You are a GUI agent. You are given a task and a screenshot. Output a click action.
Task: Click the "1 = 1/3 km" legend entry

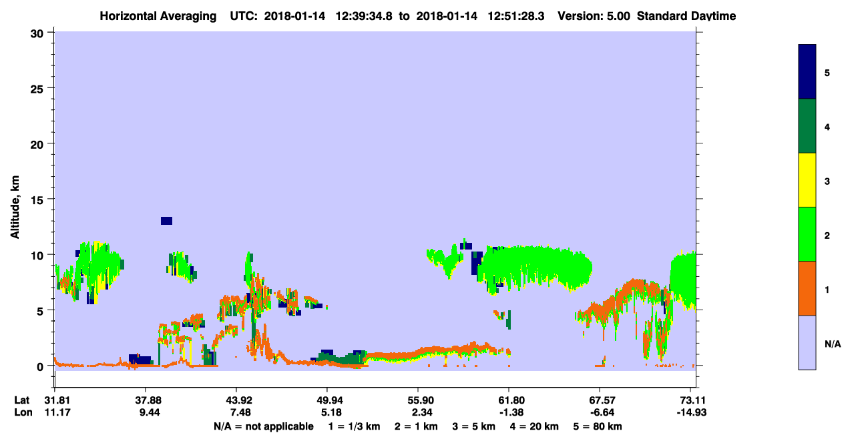[353, 426]
